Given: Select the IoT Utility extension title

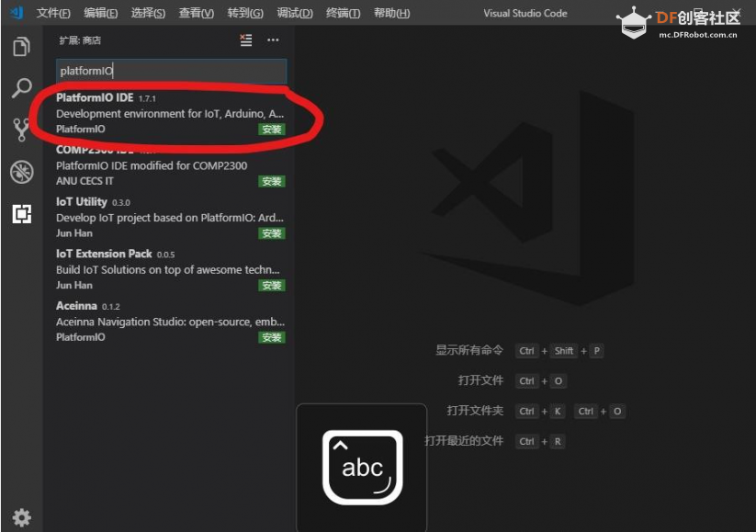Looking at the screenshot, I should pyautogui.click(x=82, y=201).
